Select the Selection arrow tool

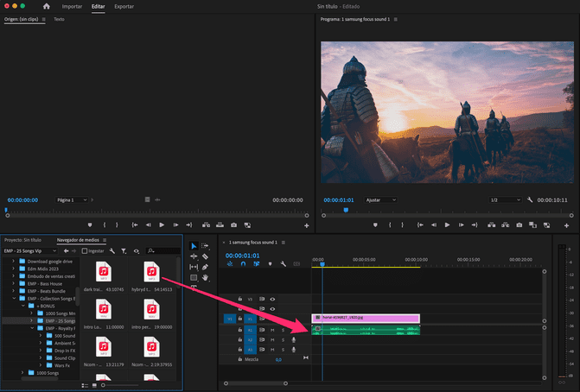click(194, 246)
